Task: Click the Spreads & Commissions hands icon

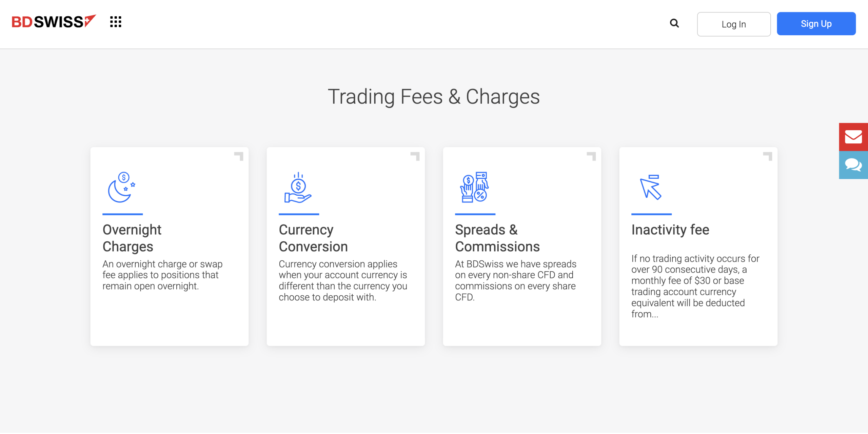Action: (474, 188)
